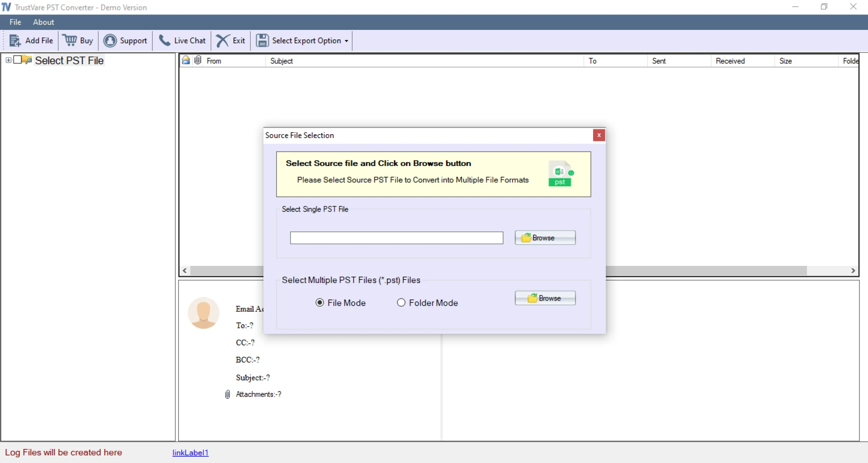
Task: Open the Select Export Option dropdown arrow
Action: [x=346, y=41]
